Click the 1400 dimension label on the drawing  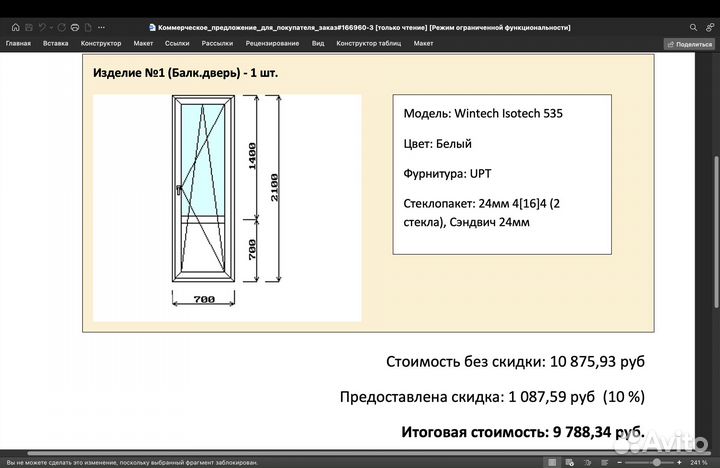(252, 156)
